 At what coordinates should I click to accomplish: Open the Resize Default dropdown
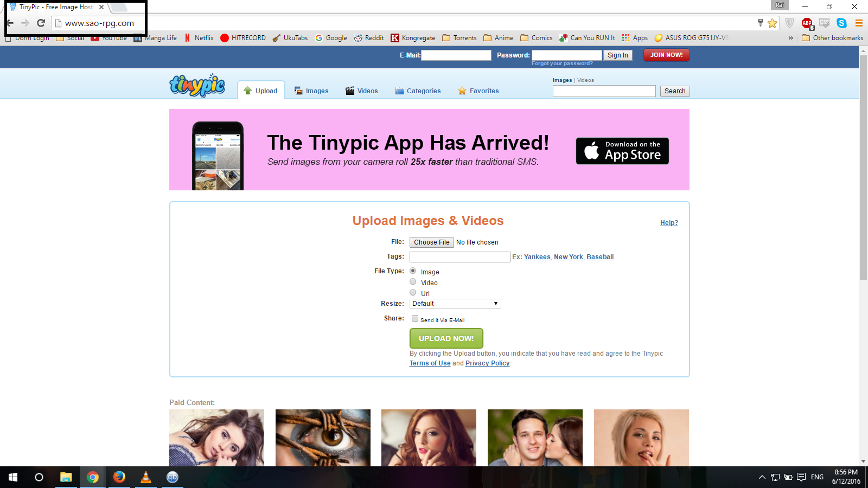click(455, 304)
